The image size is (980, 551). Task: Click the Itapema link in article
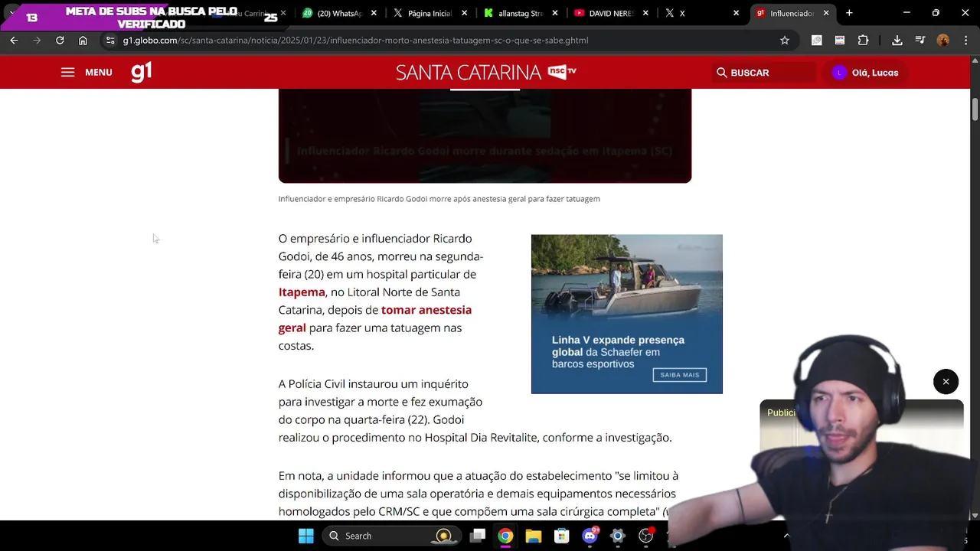[x=302, y=292]
